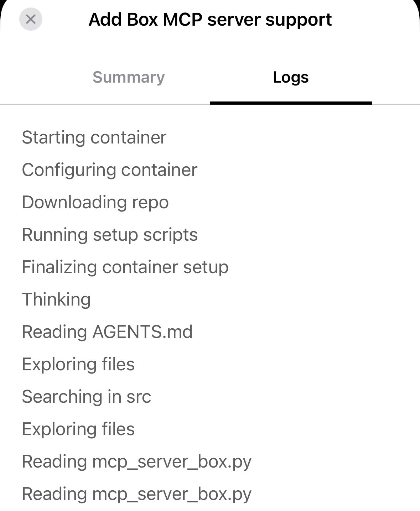Click the last "Reading mcp_server_box.py" log line
Viewport: 420px width, 511px height.
pyautogui.click(x=136, y=494)
